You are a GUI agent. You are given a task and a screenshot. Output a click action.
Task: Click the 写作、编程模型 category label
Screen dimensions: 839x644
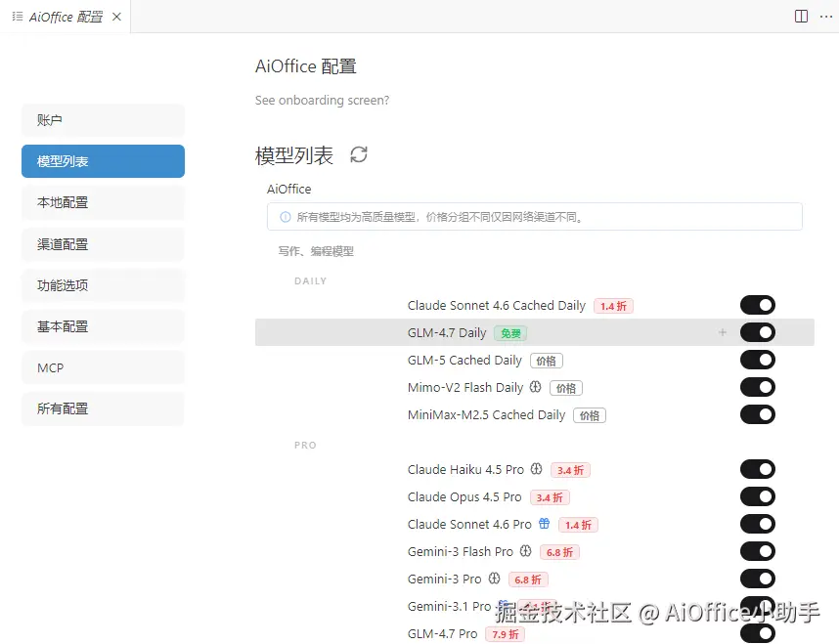click(x=316, y=251)
